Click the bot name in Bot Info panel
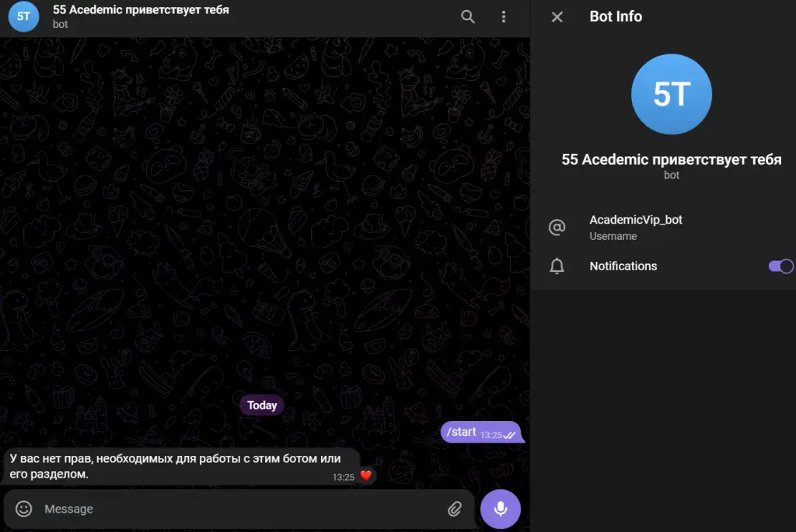Viewport: 796px width, 532px height. 671,159
